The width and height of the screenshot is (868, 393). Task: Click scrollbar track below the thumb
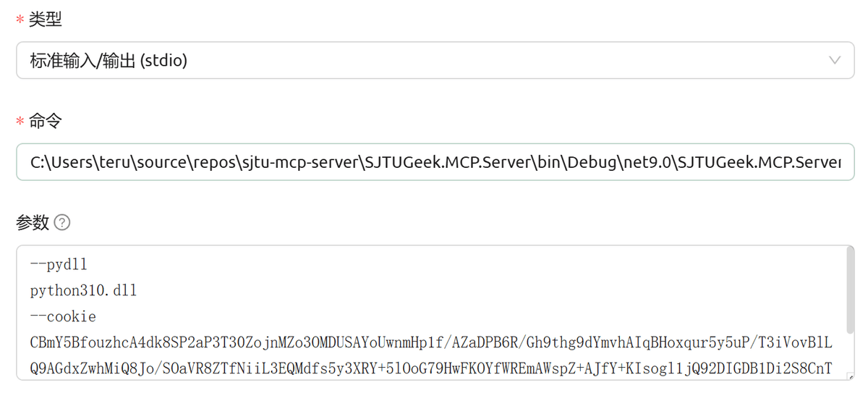(x=850, y=358)
